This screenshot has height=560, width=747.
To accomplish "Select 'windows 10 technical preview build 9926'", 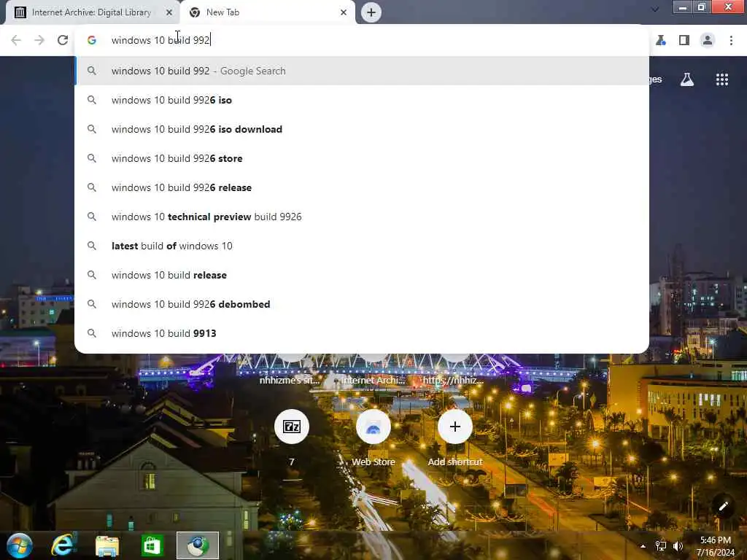I will point(362,217).
